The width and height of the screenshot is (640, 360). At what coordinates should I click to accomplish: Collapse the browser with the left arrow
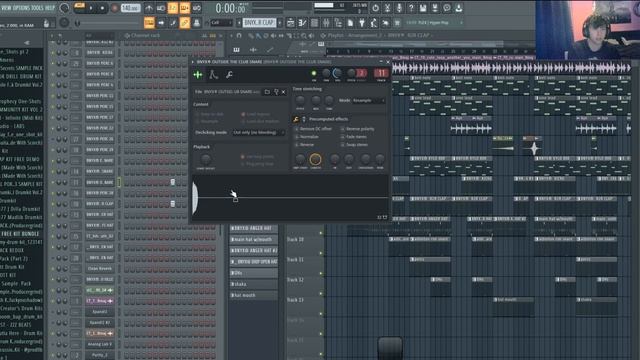(x=27, y=42)
